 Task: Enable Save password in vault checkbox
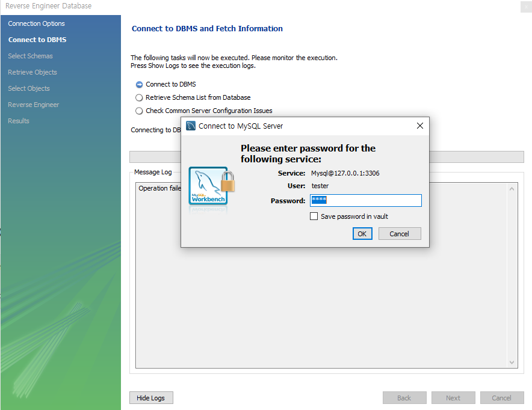(x=314, y=216)
